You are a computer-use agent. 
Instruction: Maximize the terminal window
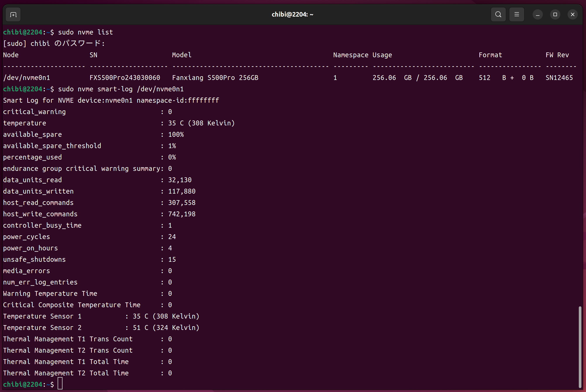(x=555, y=14)
